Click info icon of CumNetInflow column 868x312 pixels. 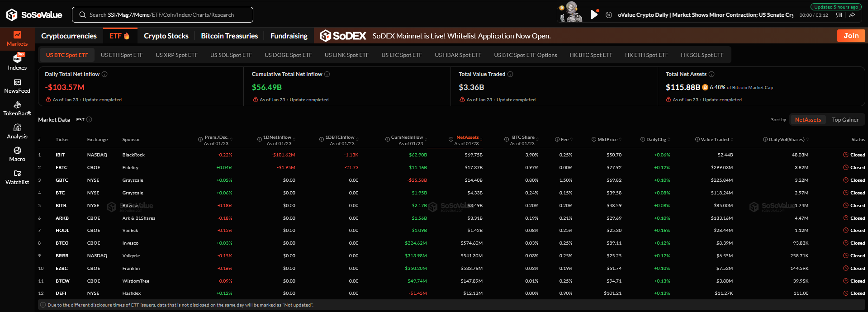tap(388, 139)
